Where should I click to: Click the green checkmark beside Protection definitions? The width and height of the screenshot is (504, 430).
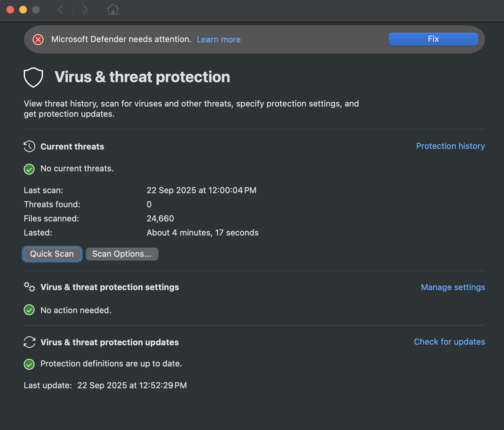(x=29, y=364)
